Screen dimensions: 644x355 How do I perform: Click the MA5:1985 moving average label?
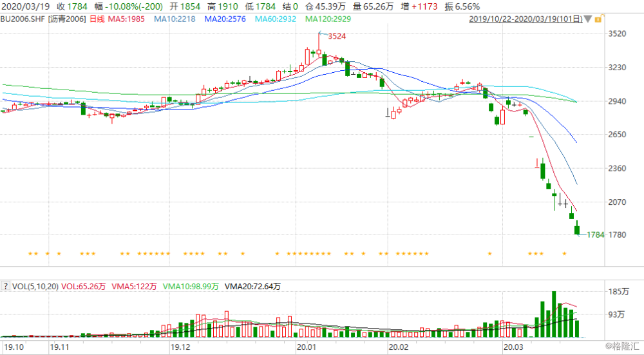click(x=126, y=19)
